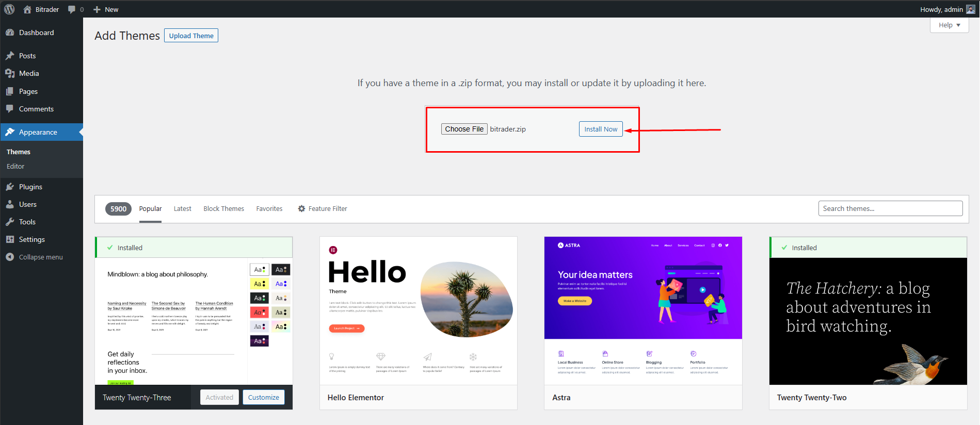This screenshot has height=425, width=980.
Task: Open Tools wrench icon in sidebar
Action: [10, 222]
